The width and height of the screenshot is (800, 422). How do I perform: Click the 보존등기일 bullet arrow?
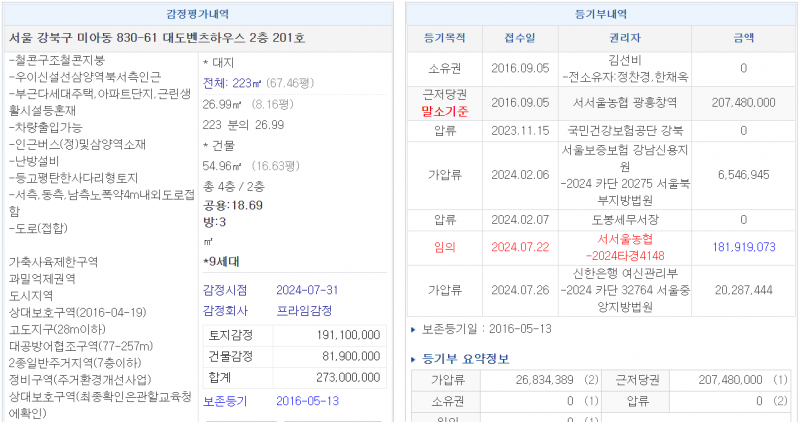(x=414, y=328)
